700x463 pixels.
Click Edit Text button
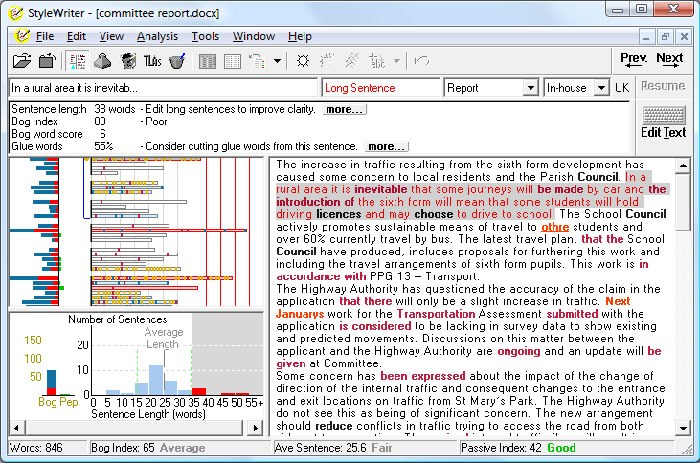[663, 123]
